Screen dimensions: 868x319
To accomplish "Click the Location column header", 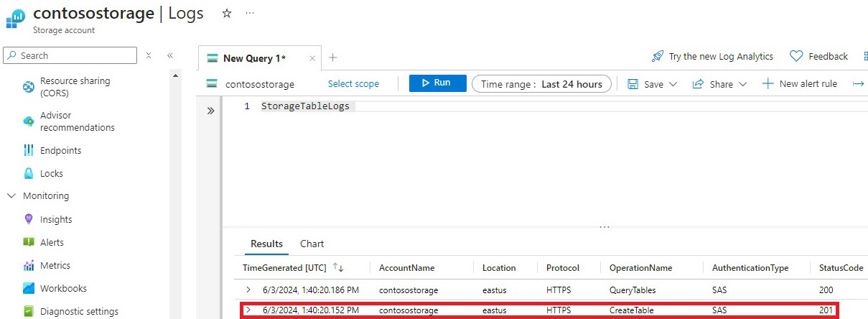I will click(x=499, y=267).
